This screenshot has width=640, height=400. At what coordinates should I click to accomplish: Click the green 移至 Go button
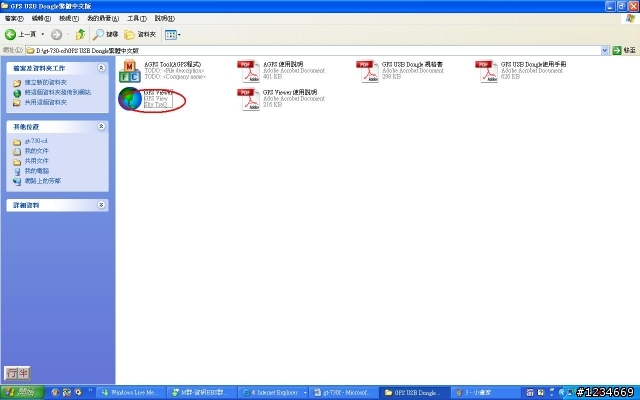[624, 50]
